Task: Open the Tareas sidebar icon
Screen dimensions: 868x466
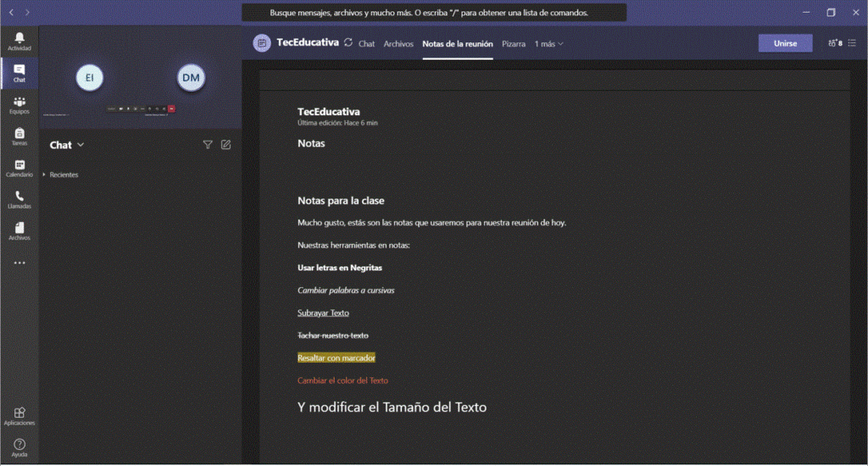Action: (x=19, y=136)
